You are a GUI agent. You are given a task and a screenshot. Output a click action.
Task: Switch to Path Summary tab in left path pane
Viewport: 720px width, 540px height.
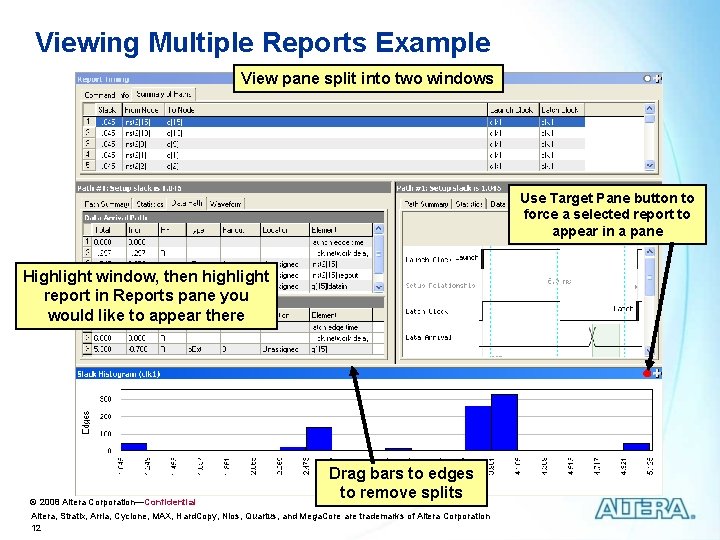click(x=107, y=203)
